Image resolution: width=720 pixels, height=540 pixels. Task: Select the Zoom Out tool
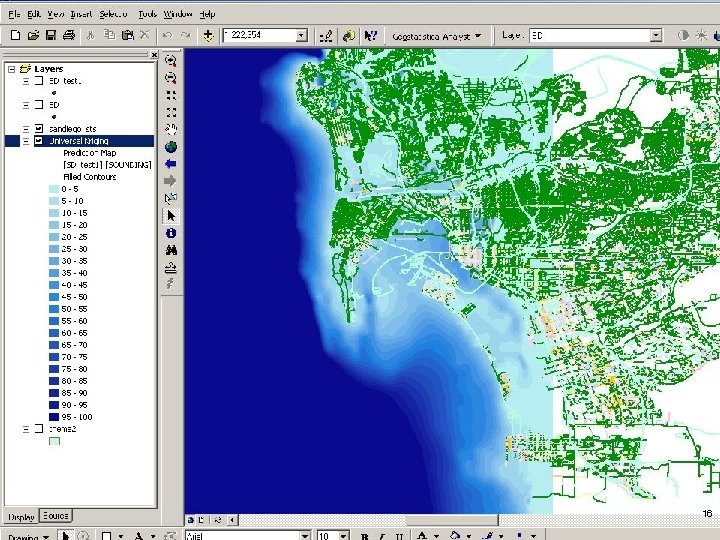click(x=171, y=78)
